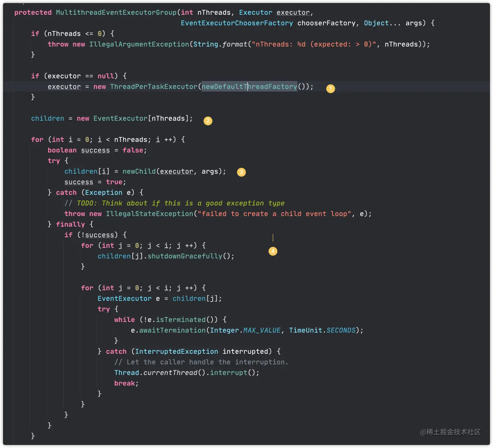Click ThreadPerTaskExecutor class name
The height and width of the screenshot is (448, 493).
click(154, 87)
